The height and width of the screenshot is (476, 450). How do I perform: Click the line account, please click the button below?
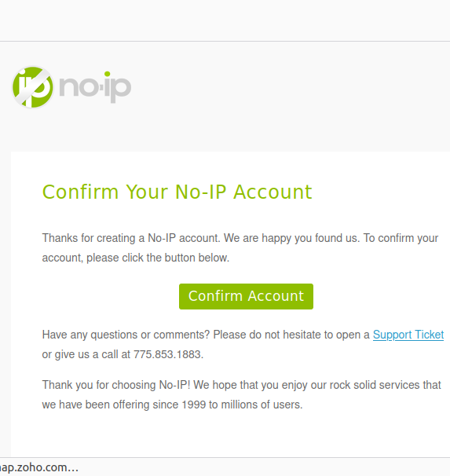(136, 258)
